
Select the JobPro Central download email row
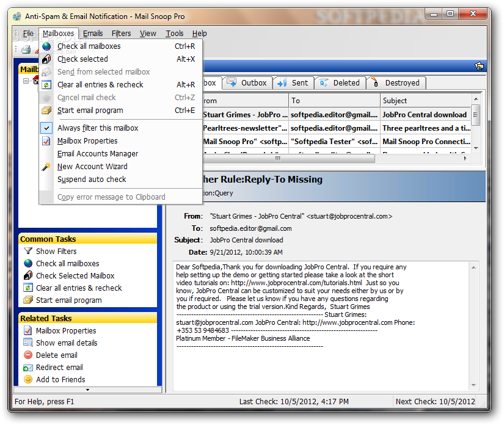point(337,115)
